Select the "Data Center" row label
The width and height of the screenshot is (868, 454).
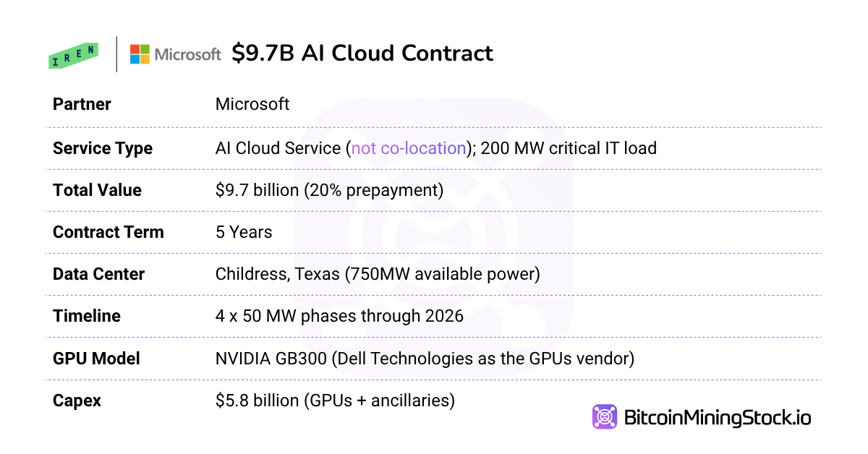(98, 274)
